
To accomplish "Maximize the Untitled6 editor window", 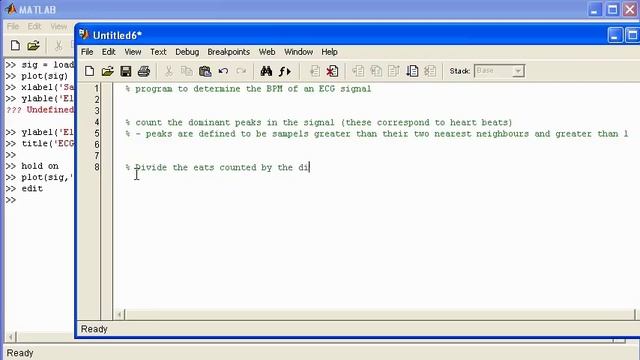I will tap(632, 35).
